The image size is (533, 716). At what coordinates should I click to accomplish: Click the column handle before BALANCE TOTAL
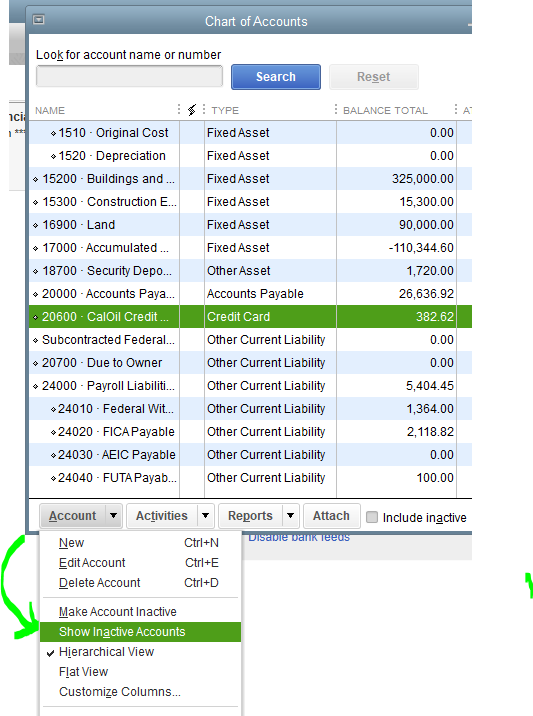pyautogui.click(x=336, y=110)
